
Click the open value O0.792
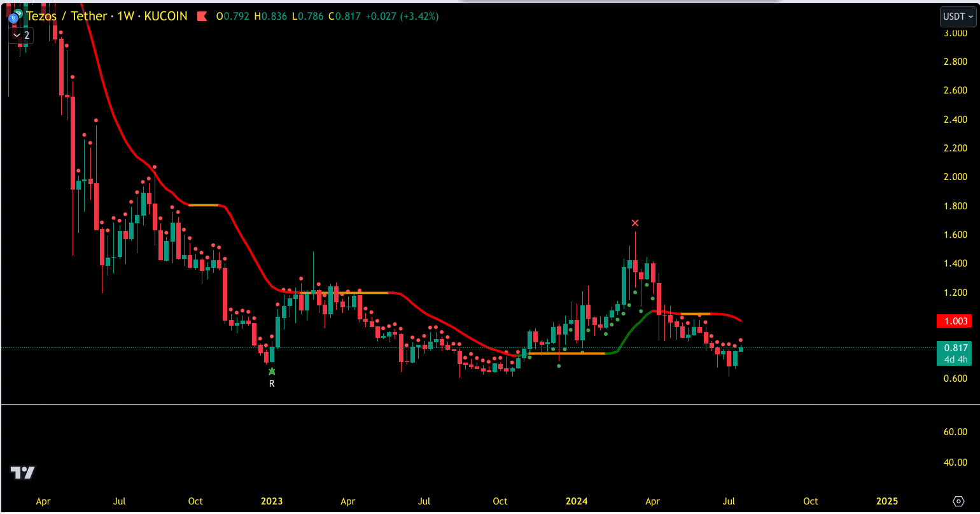234,17
